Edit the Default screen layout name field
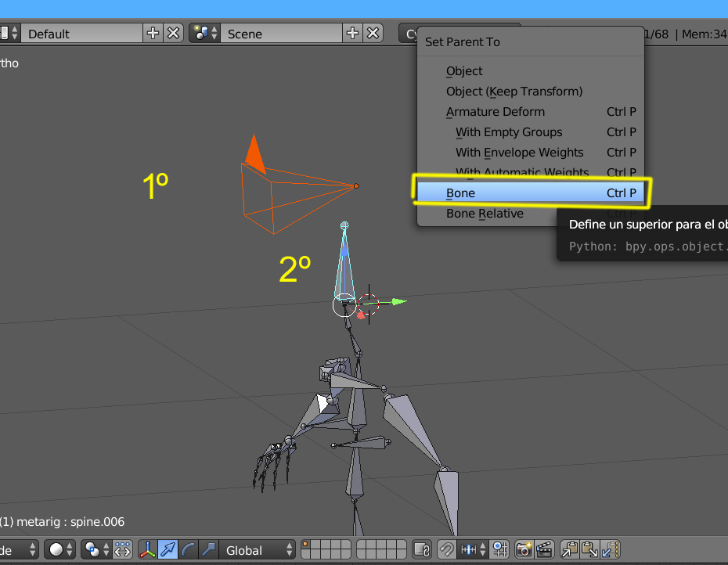This screenshot has width=728, height=565. coord(82,34)
